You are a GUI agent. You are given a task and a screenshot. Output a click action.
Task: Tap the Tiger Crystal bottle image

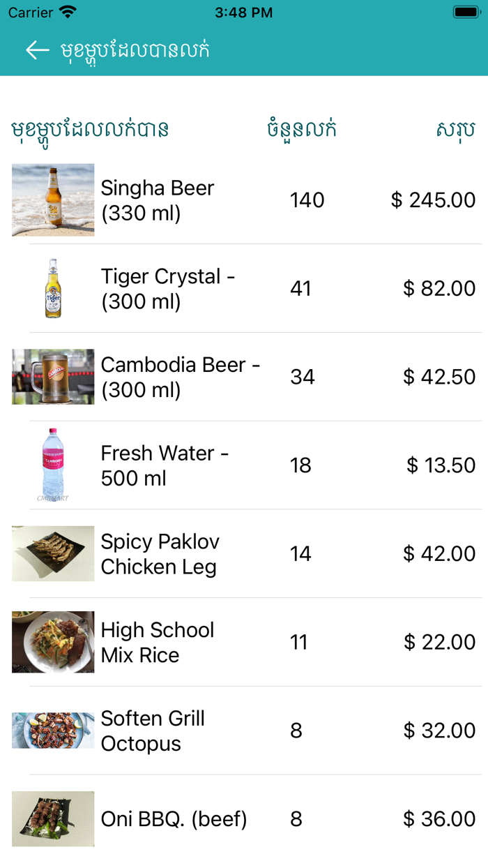click(x=53, y=288)
